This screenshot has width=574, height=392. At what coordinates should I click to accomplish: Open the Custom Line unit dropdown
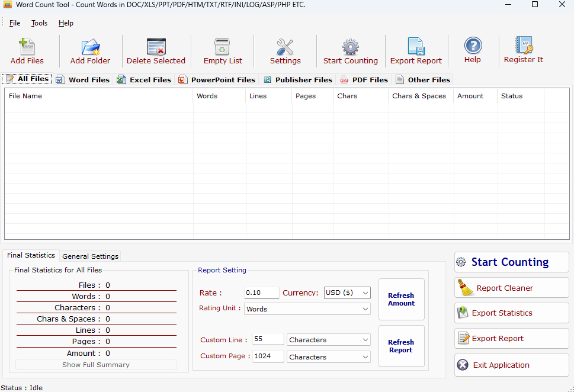(x=328, y=340)
